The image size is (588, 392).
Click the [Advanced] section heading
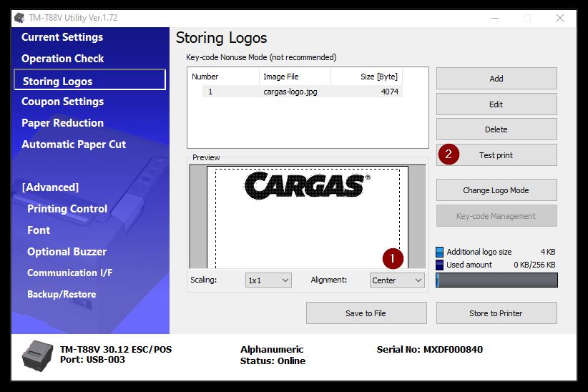tap(50, 187)
